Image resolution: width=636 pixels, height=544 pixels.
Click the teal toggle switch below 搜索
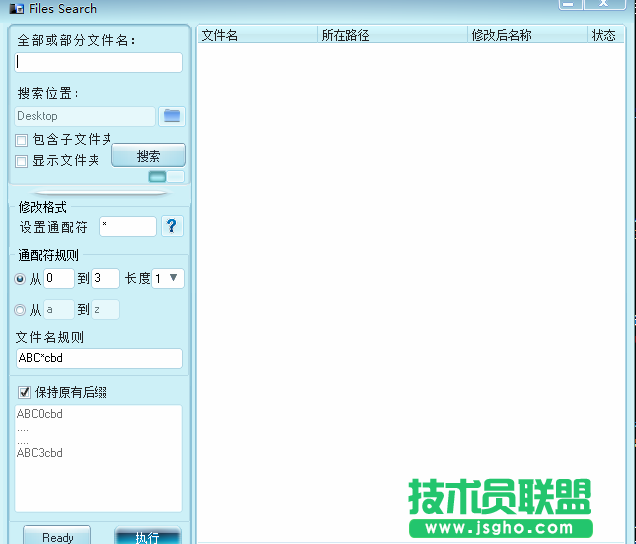(x=166, y=176)
